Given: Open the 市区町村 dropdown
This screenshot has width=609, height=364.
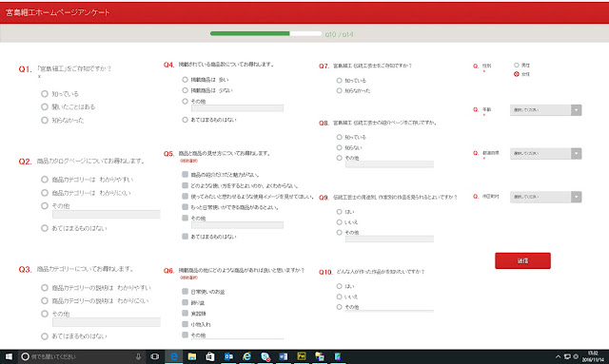Looking at the screenshot, I should pos(545,197).
